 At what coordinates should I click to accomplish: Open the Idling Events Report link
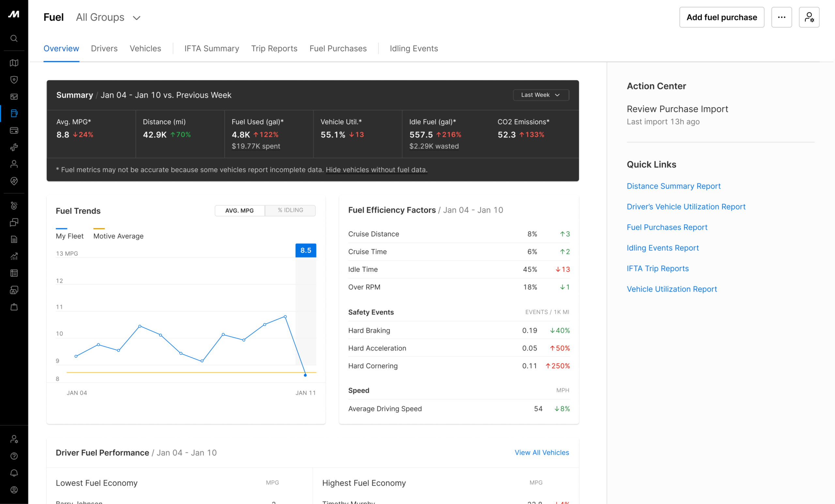tap(662, 248)
